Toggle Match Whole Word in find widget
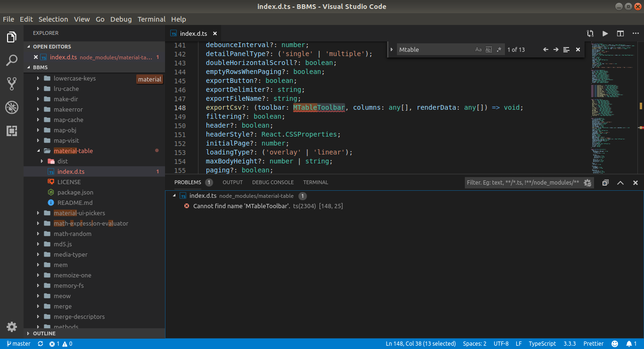 pos(489,49)
